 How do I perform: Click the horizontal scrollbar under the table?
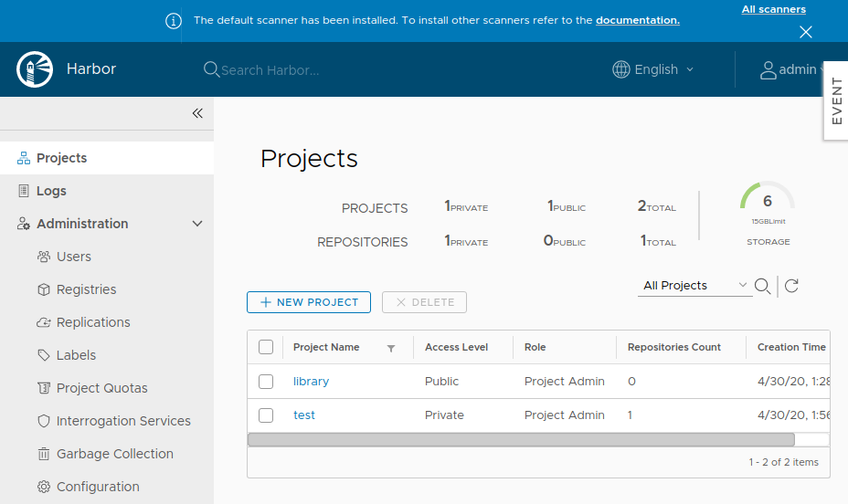[x=521, y=439]
